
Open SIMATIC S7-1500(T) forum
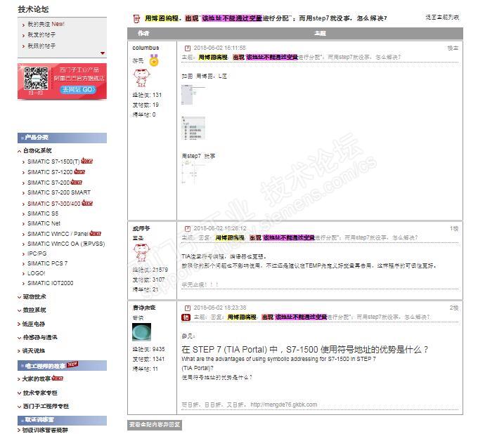coord(53,162)
